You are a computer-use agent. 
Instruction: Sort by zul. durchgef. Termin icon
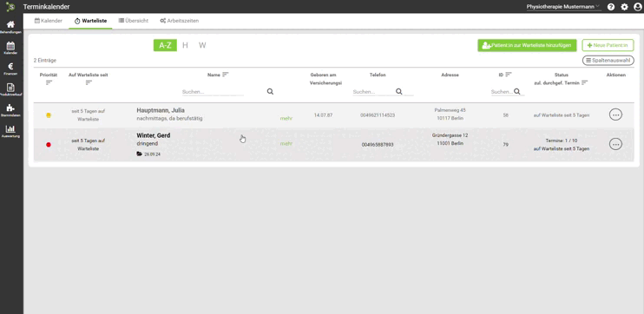tap(584, 82)
